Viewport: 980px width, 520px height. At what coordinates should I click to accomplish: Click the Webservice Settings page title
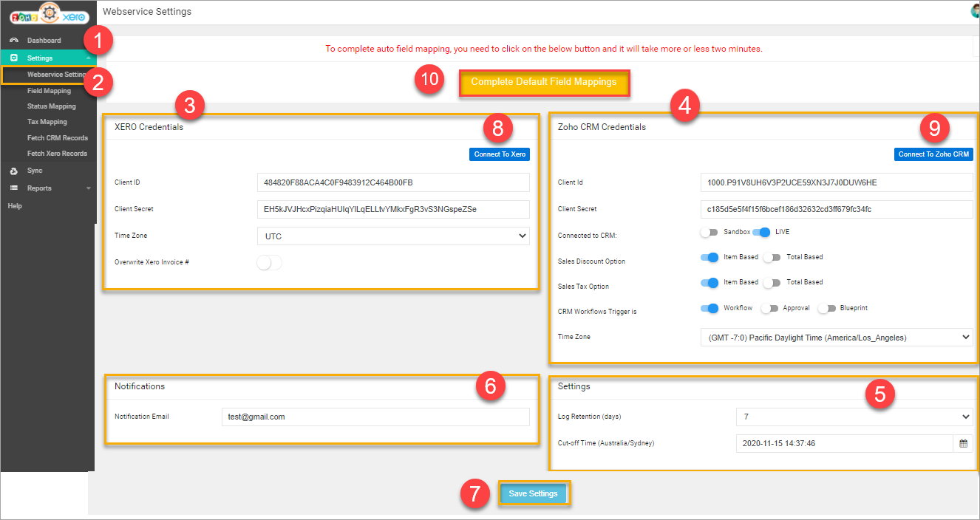tap(147, 12)
